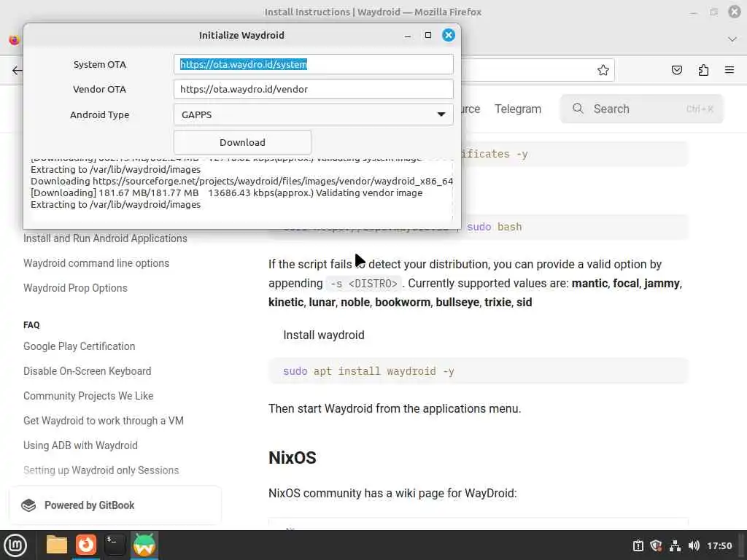The width and height of the screenshot is (747, 560).
Task: Click 'Then start Waydroid from the applications menu.'
Action: point(395,408)
